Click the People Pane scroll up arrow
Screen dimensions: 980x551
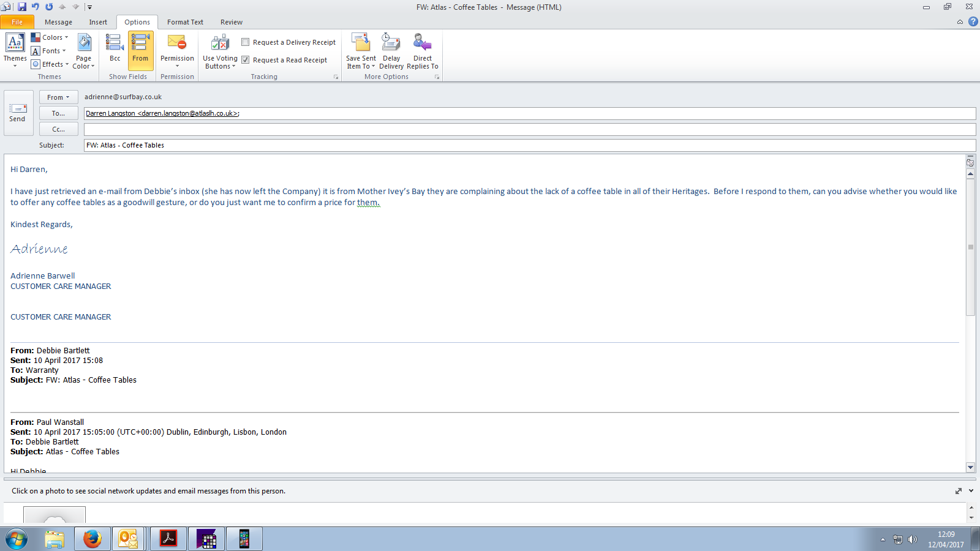971,508
